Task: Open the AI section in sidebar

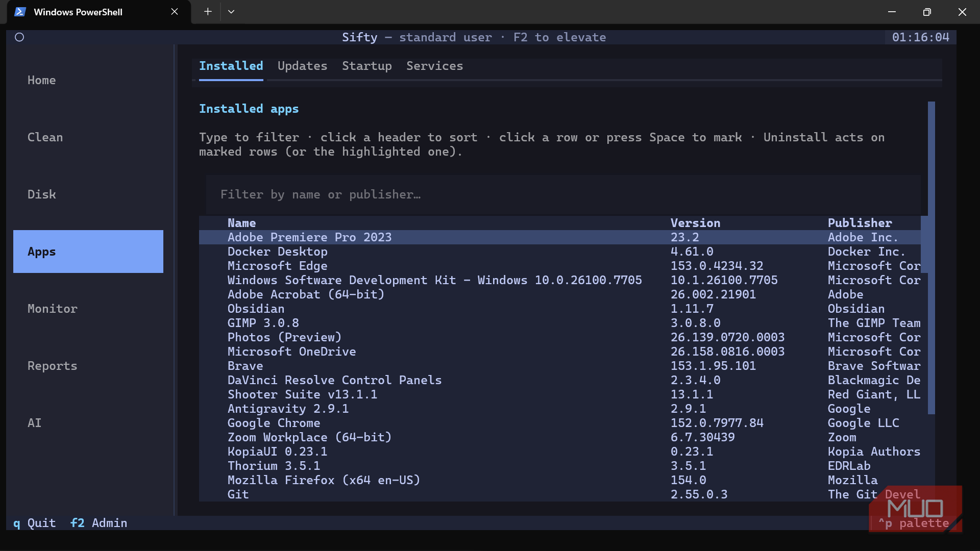Action: point(88,423)
